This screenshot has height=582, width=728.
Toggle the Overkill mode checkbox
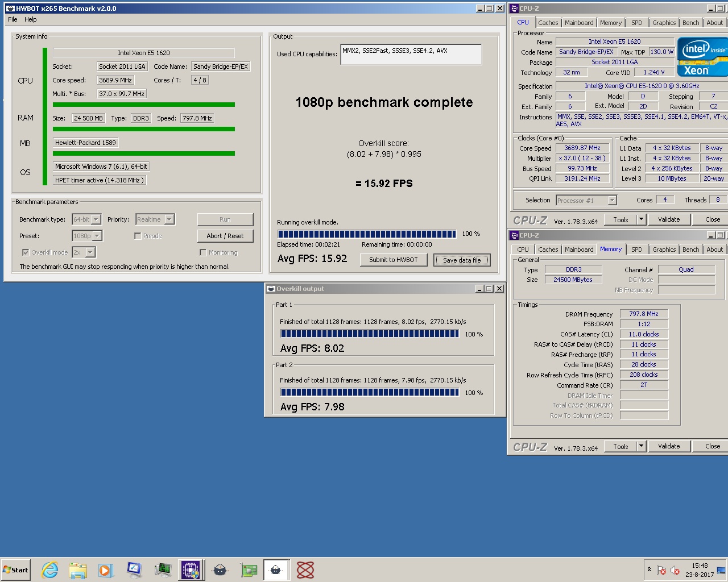[26, 252]
